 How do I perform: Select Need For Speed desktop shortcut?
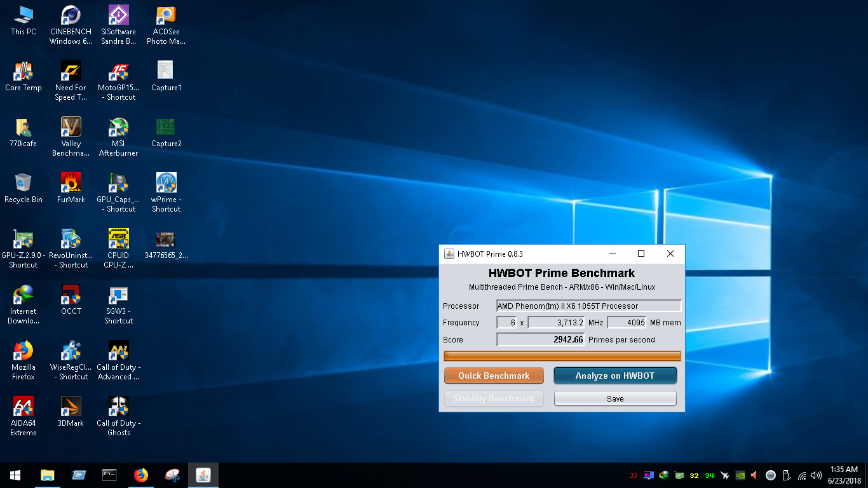71,81
